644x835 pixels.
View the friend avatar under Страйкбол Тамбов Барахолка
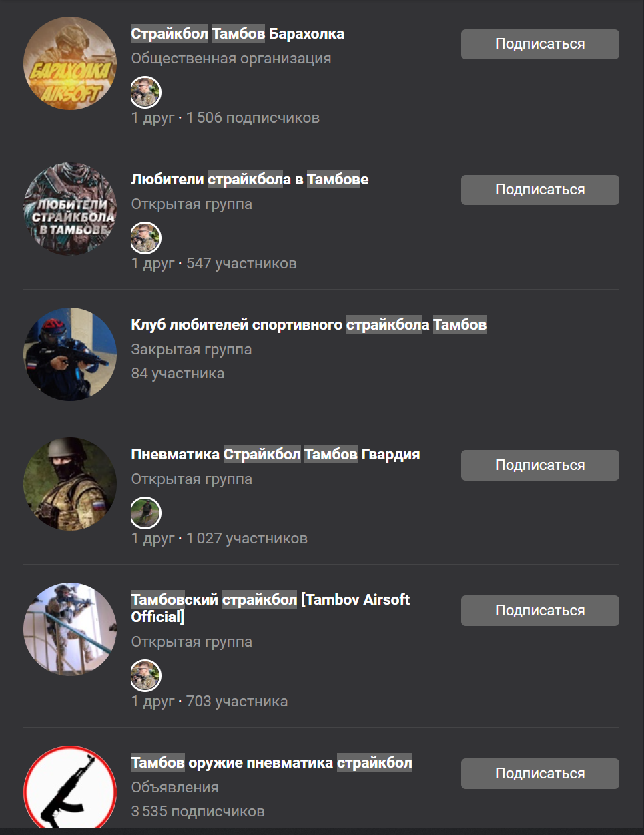[x=145, y=92]
